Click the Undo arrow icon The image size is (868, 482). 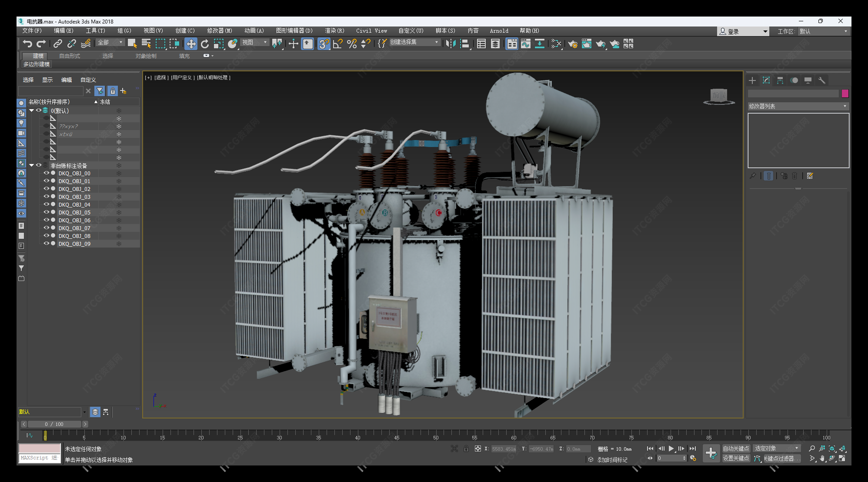[x=27, y=44]
